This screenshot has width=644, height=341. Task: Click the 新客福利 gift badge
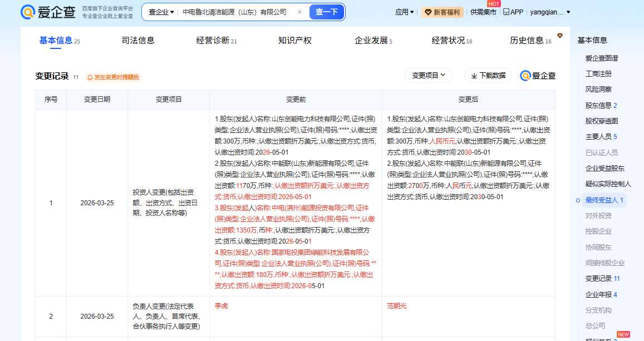(x=441, y=12)
